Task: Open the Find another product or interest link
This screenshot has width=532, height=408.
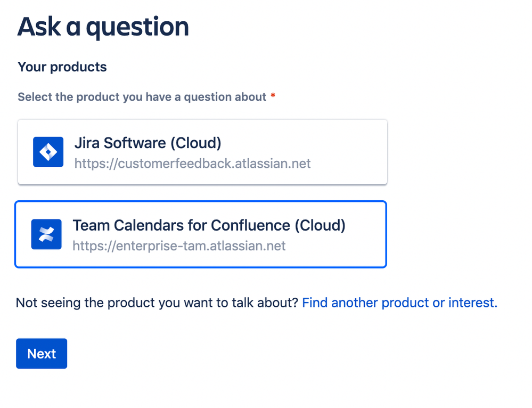Action: 399,303
